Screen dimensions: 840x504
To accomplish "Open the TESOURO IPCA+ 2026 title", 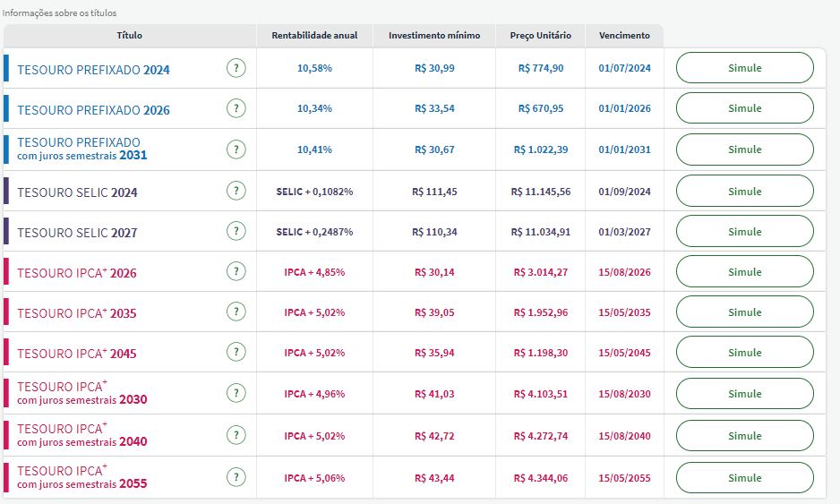I will click(77, 273).
